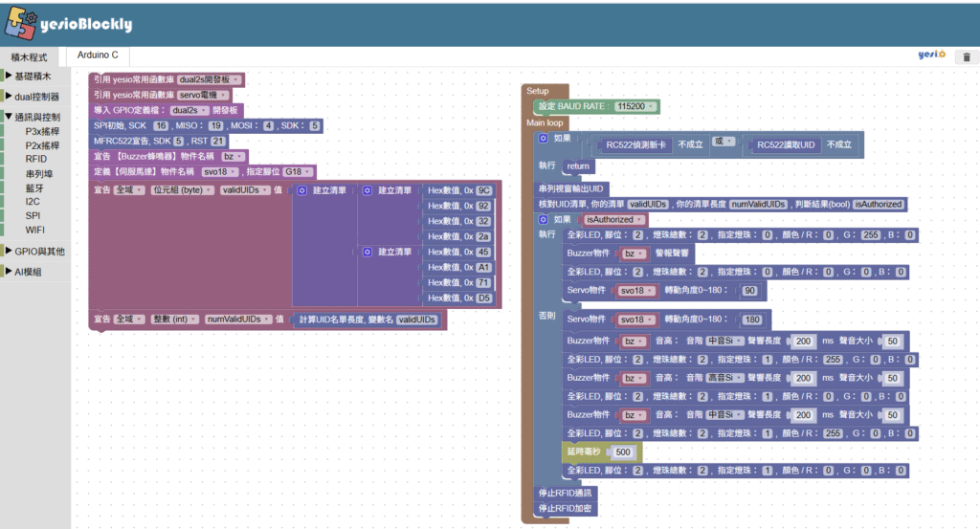The image size is (980, 529).
Task: Click the yesioBlockly puzzle logo
Action: 21,23
